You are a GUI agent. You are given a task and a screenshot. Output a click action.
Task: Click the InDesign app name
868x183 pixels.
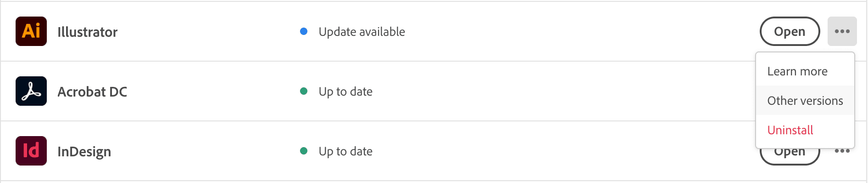pyautogui.click(x=84, y=152)
